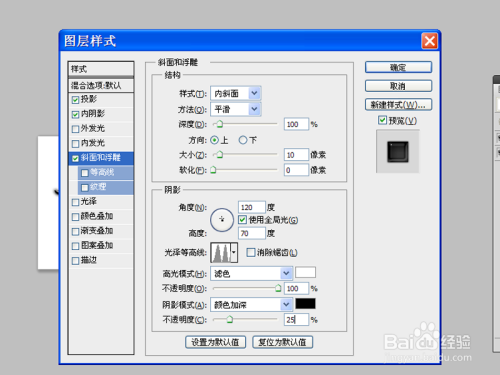Select the 样式 list header
Image resolution: width=500 pixels, height=375 pixels.
(101, 69)
